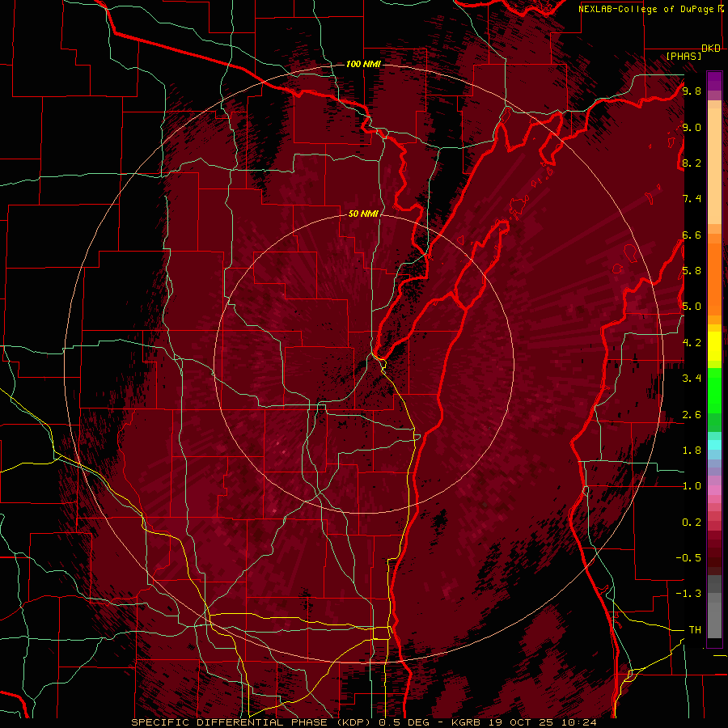
Task: Select the -0.5 scale value
Action: (688, 558)
